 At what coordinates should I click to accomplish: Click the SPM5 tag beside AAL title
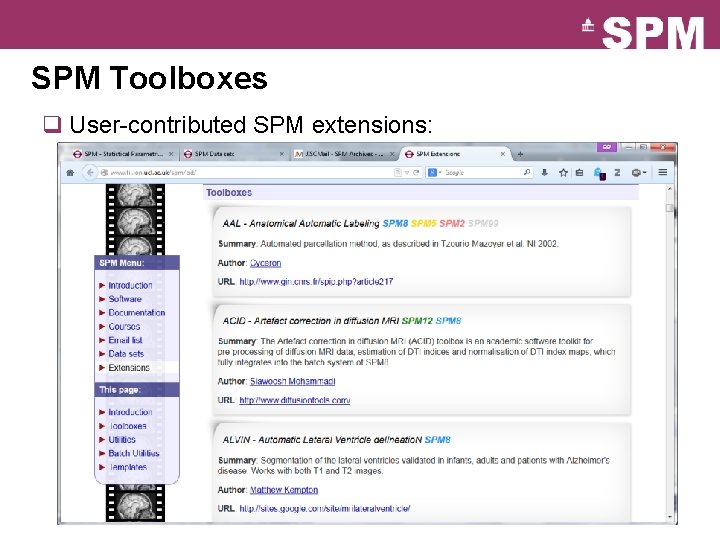424,224
